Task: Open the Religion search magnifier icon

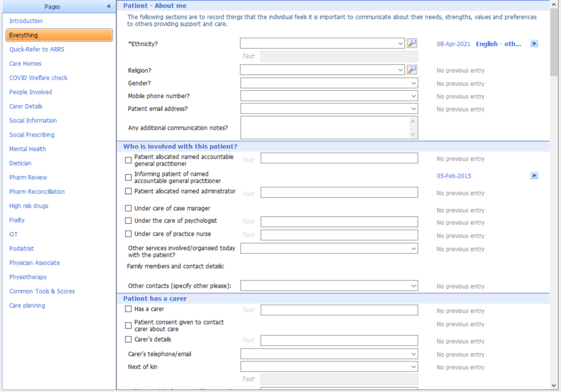Action: [412, 70]
